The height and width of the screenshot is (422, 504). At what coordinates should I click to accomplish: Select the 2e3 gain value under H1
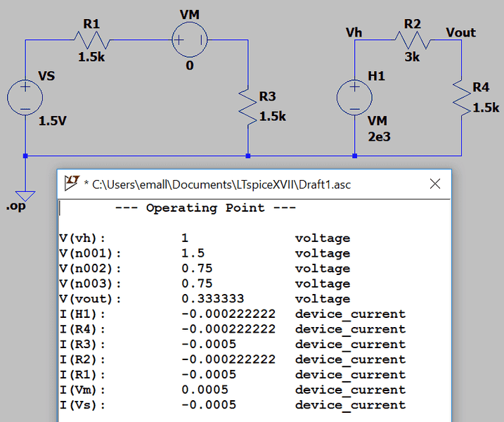click(x=378, y=136)
